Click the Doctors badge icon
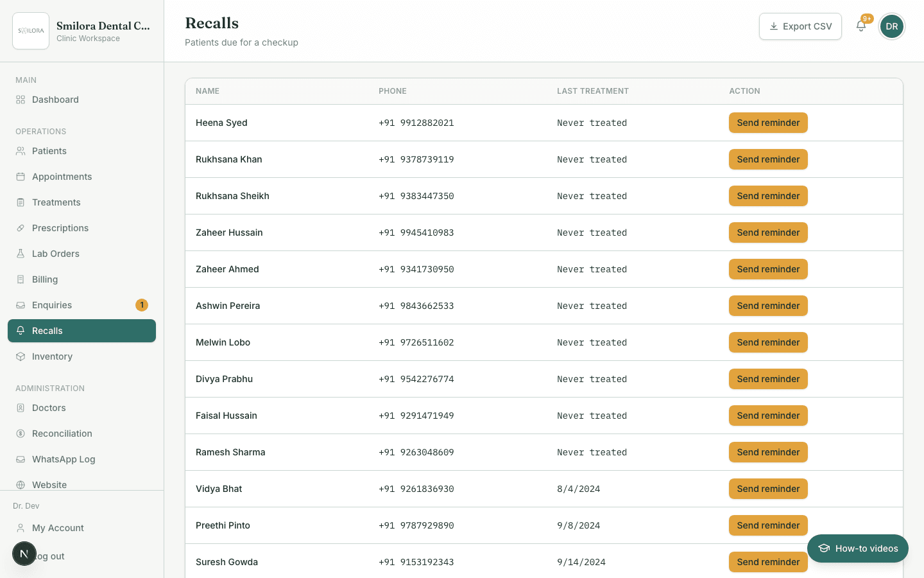This screenshot has height=578, width=924. coord(21,408)
